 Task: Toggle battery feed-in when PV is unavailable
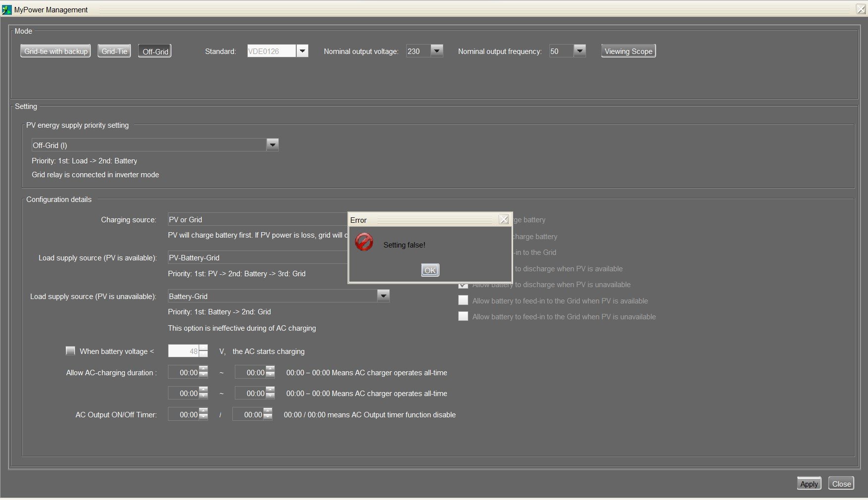pos(463,316)
